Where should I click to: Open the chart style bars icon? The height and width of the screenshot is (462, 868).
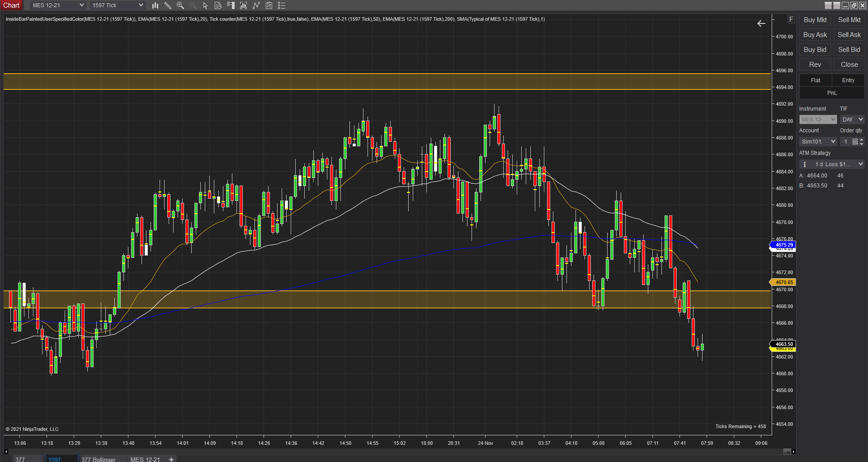(x=155, y=5)
